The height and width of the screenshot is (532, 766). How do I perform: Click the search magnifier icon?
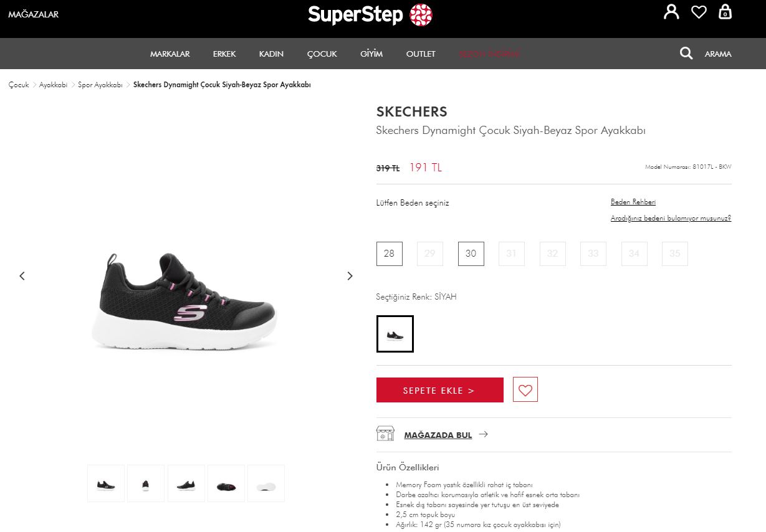[x=686, y=54]
